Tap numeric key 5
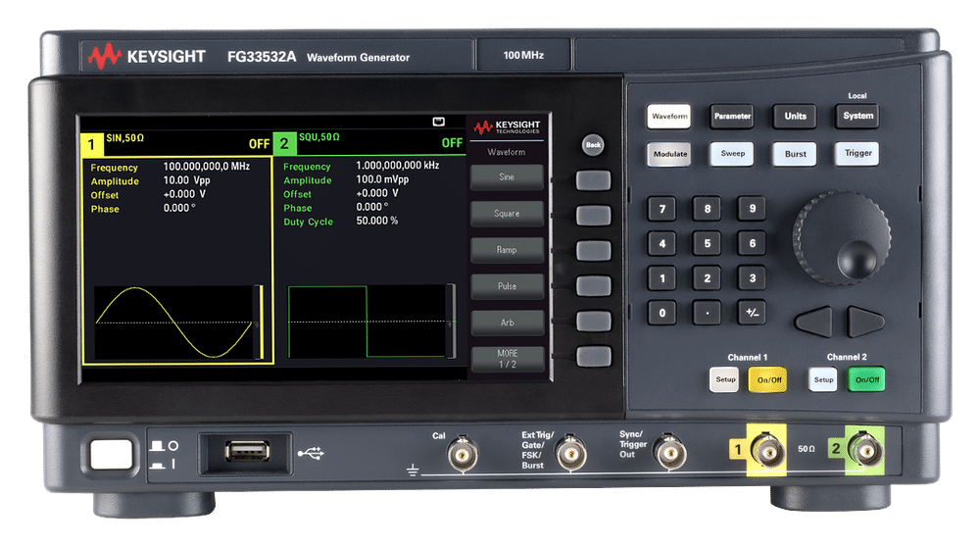The width and height of the screenshot is (980, 547). point(707,244)
